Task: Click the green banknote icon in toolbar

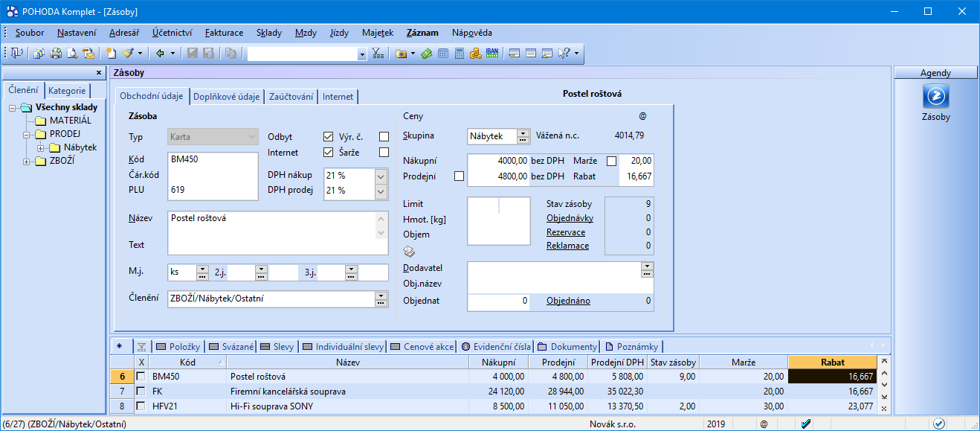Action: pos(426,54)
